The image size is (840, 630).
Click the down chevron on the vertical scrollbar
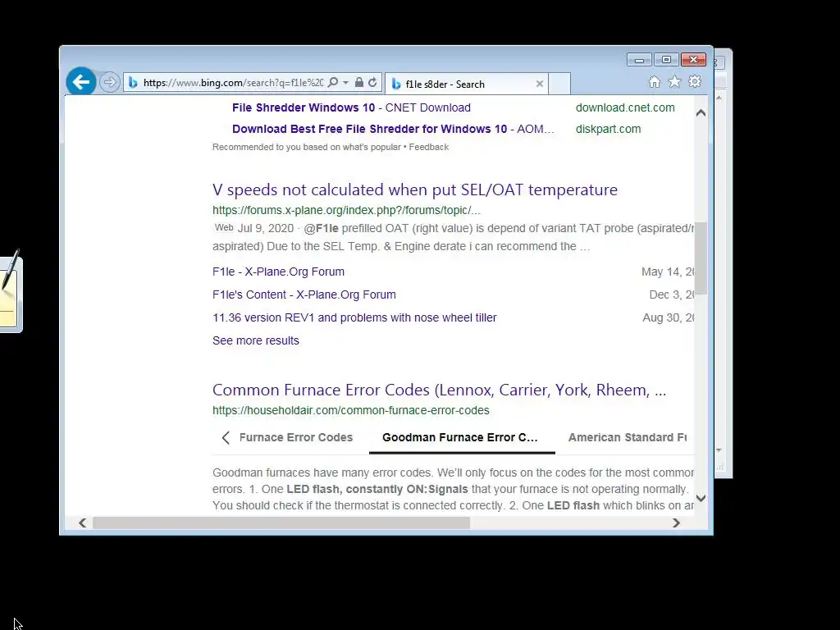[x=701, y=498]
